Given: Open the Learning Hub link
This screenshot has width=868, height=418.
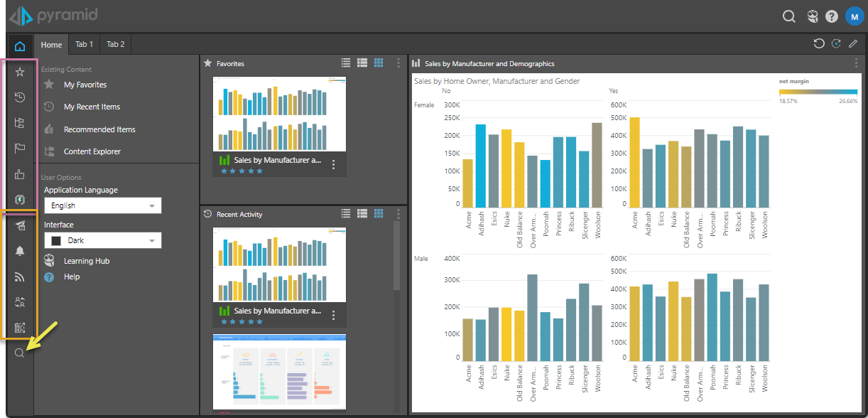Looking at the screenshot, I should point(87,261).
